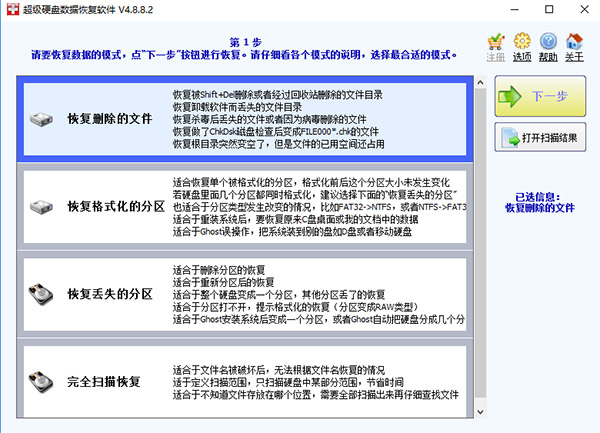
Task: Click the 关于 house icon
Action: coord(574,41)
